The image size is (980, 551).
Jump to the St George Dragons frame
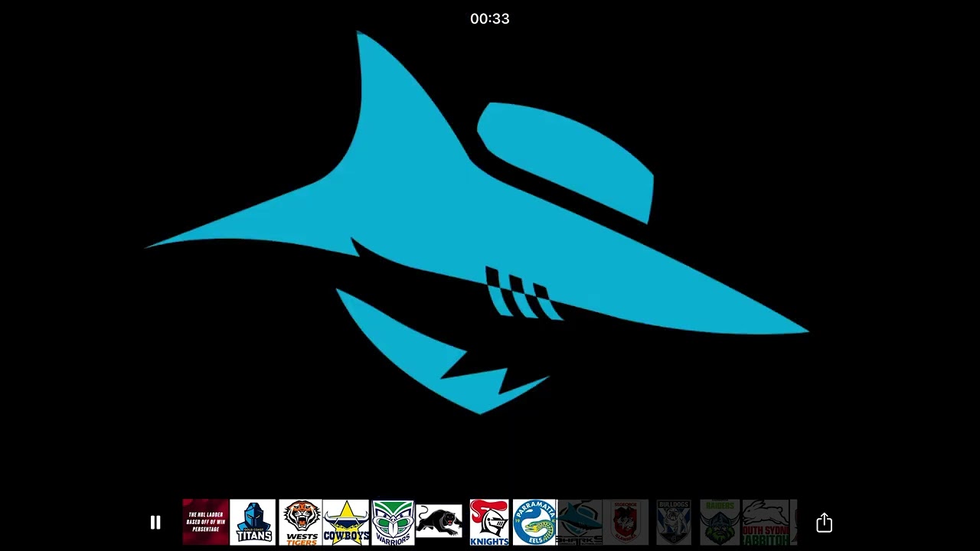tap(626, 522)
